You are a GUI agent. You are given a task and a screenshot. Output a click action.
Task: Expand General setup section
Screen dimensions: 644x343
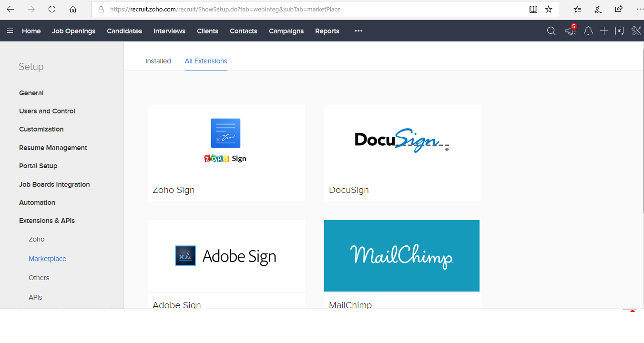pos(31,93)
